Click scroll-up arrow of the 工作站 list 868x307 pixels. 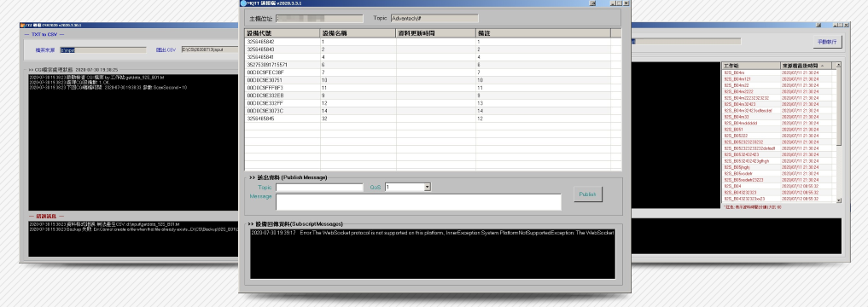838,66
